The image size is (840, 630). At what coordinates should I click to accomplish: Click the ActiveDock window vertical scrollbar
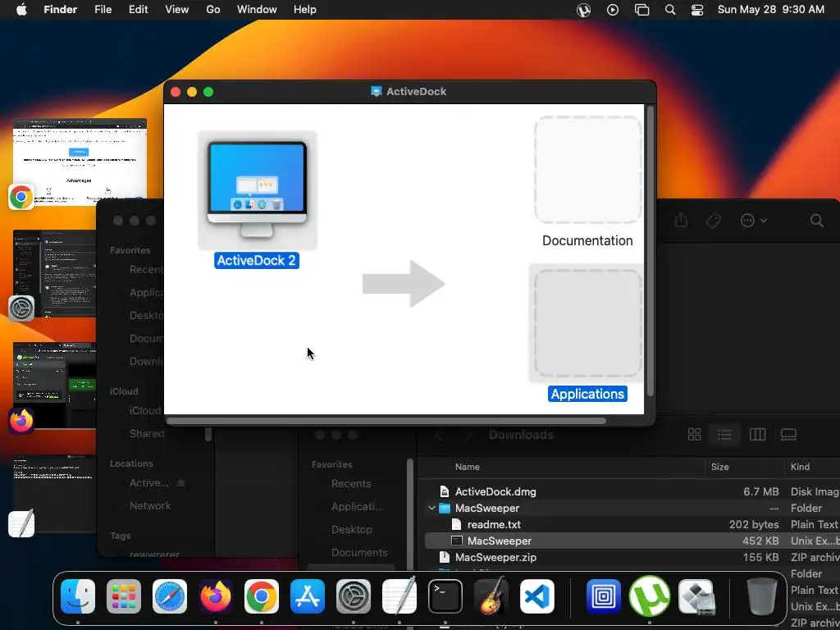pos(651,251)
